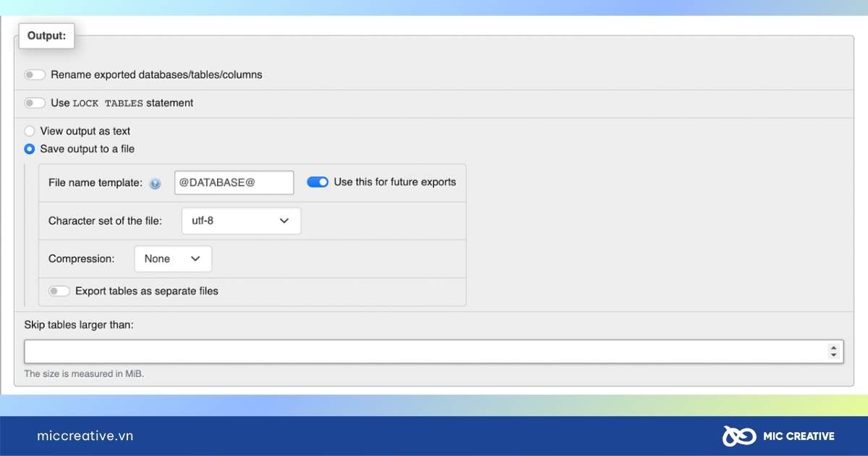The image size is (868, 456).
Task: Click the 'Character set of the file:' label
Action: pos(105,221)
